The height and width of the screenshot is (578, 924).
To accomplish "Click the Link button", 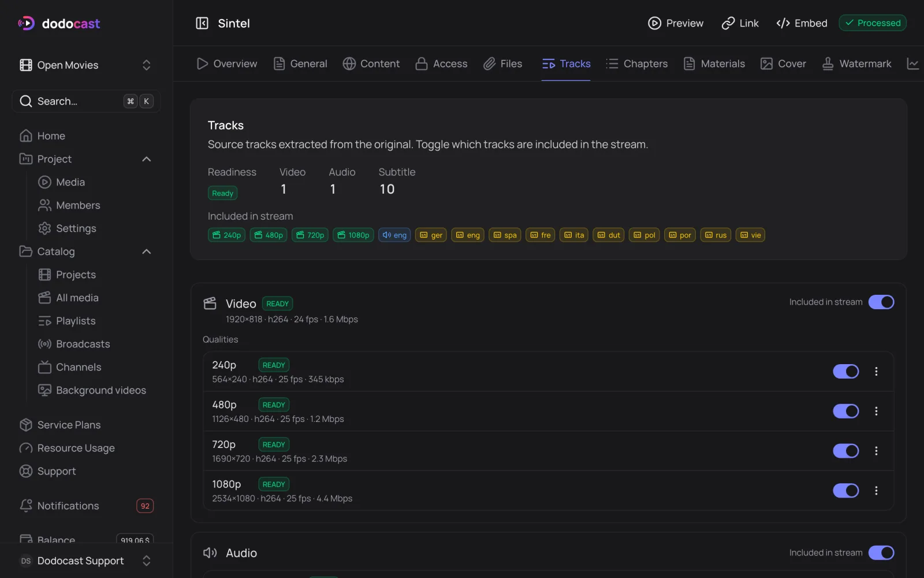I will 740,23.
